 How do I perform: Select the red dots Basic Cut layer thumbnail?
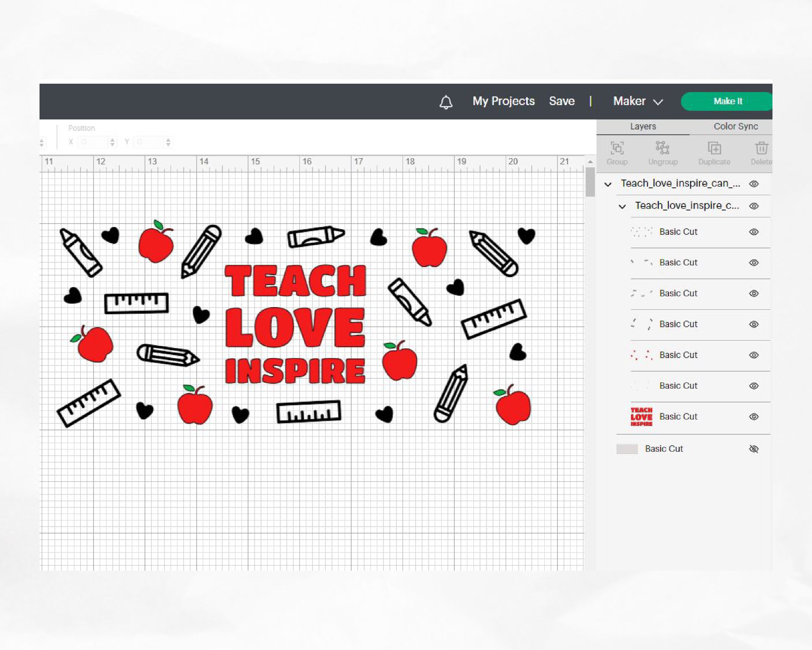pyautogui.click(x=641, y=355)
